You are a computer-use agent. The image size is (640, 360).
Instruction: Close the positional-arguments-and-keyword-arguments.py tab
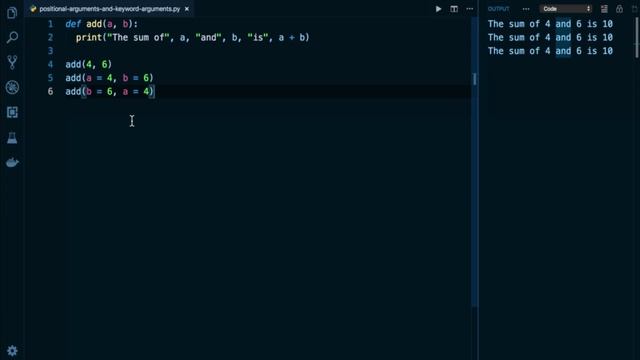pyautogui.click(x=187, y=9)
